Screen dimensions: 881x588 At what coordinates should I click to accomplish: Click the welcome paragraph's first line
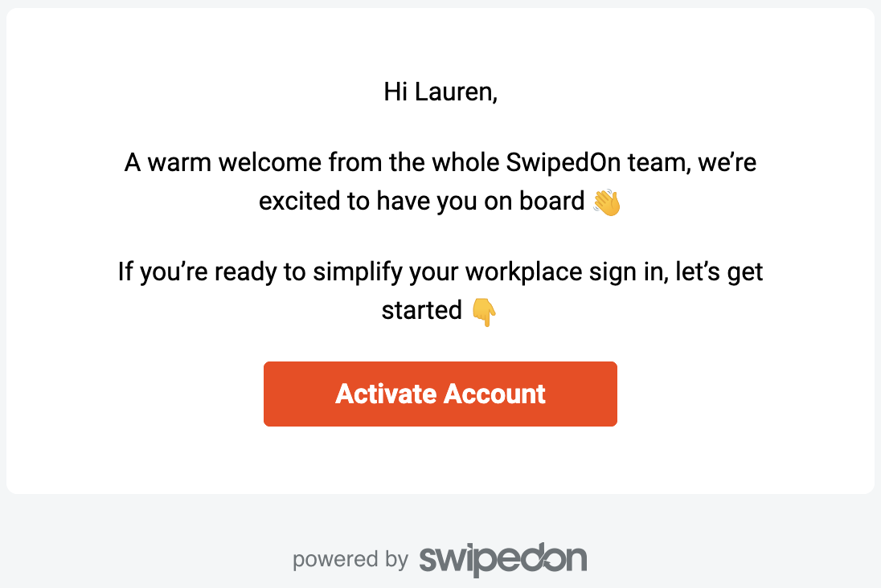(x=440, y=161)
